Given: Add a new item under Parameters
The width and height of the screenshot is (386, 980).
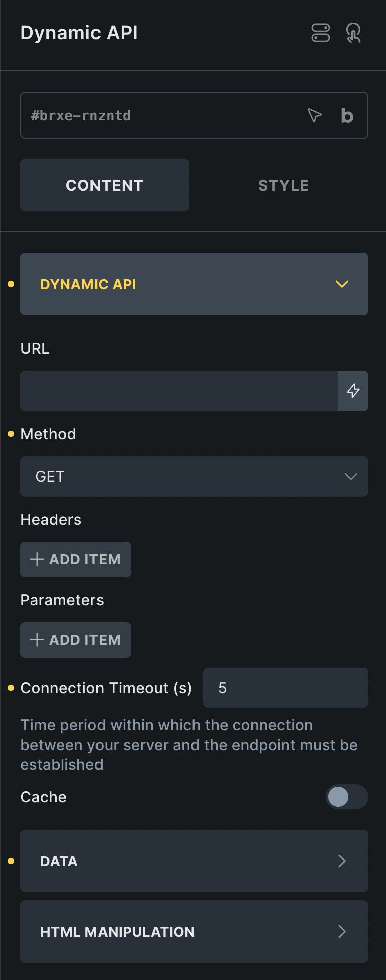Looking at the screenshot, I should point(75,639).
